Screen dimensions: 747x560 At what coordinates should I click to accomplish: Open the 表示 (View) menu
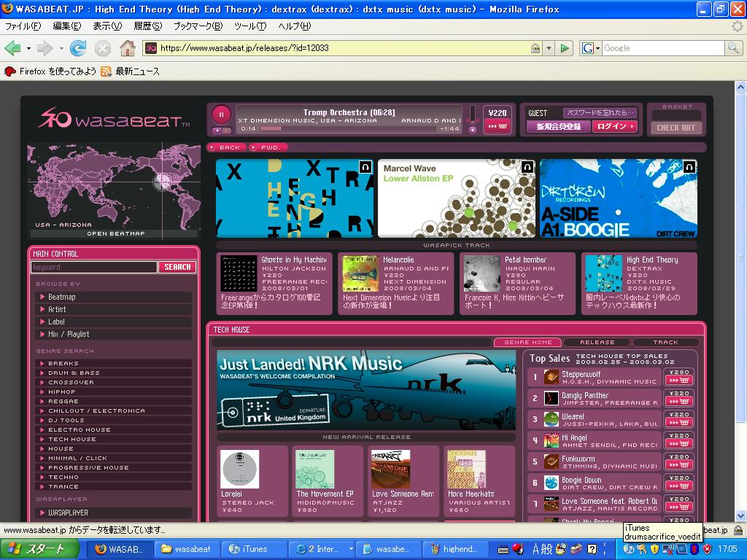click(x=107, y=26)
